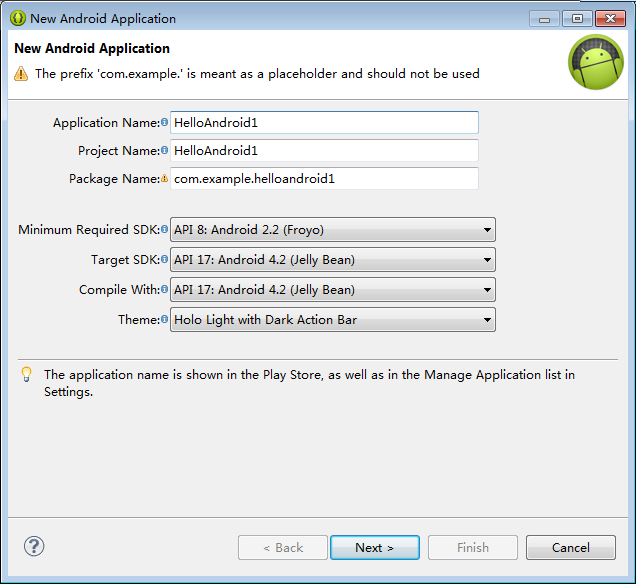Maximize the New Android Application window

578,19
